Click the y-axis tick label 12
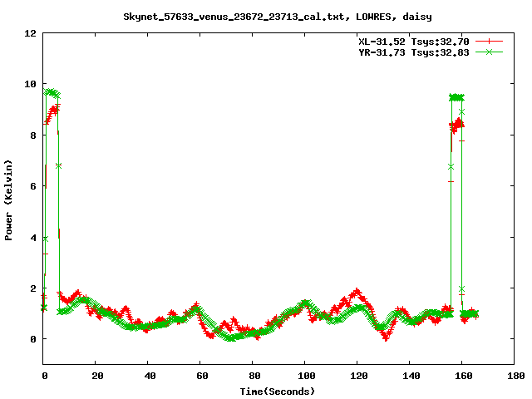Image resolution: width=532 pixels, height=399 pixels. [30, 33]
